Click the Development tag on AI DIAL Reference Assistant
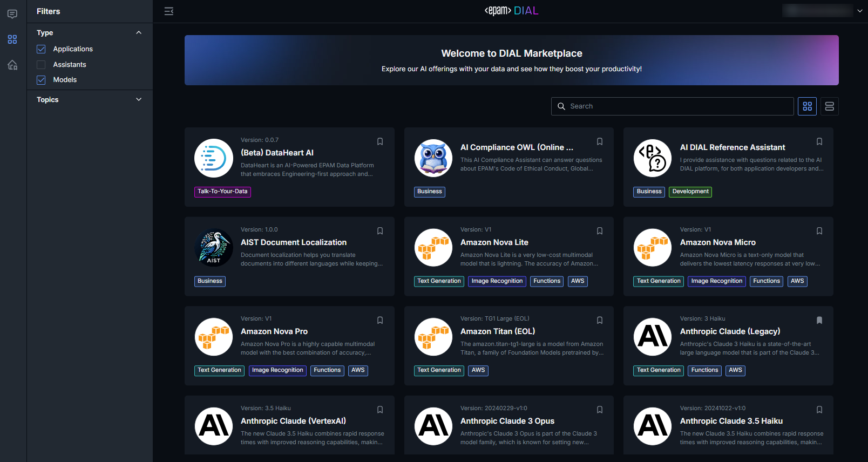Screen dimensions: 868x462 690,192
